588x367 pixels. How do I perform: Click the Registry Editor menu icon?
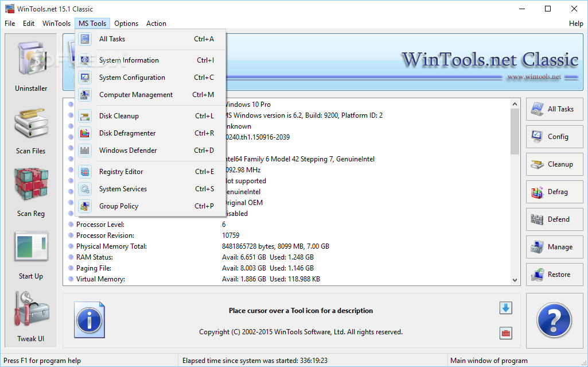click(x=85, y=172)
